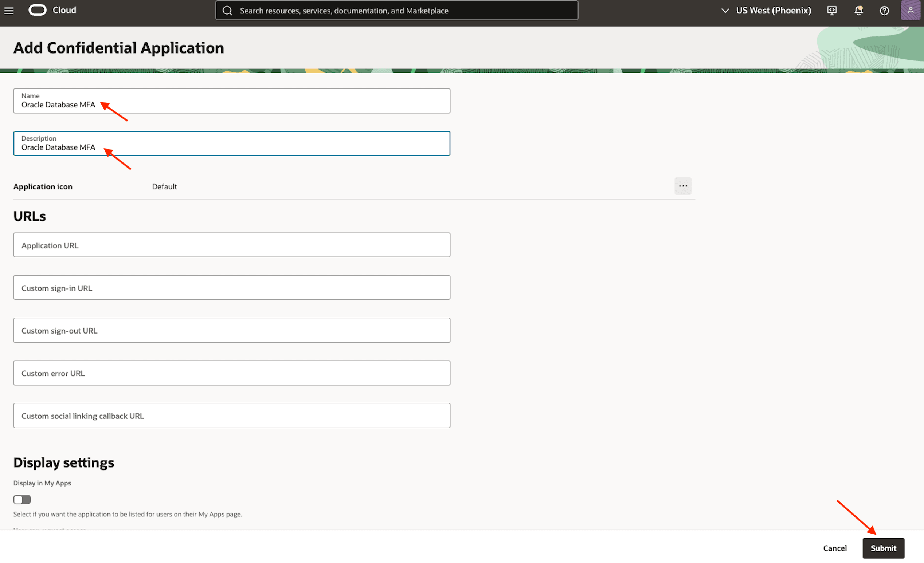Enable the Display in My Apps toggle

coord(22,499)
